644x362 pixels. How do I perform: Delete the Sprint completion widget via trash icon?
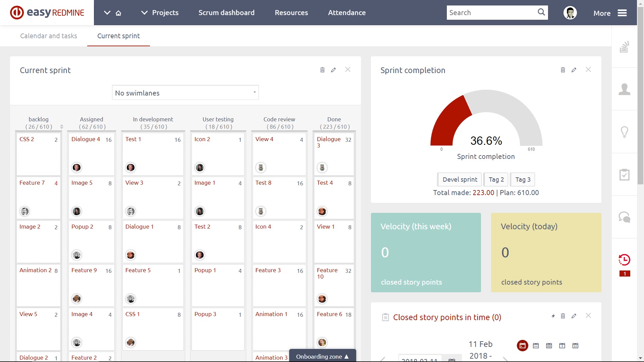[563, 70]
